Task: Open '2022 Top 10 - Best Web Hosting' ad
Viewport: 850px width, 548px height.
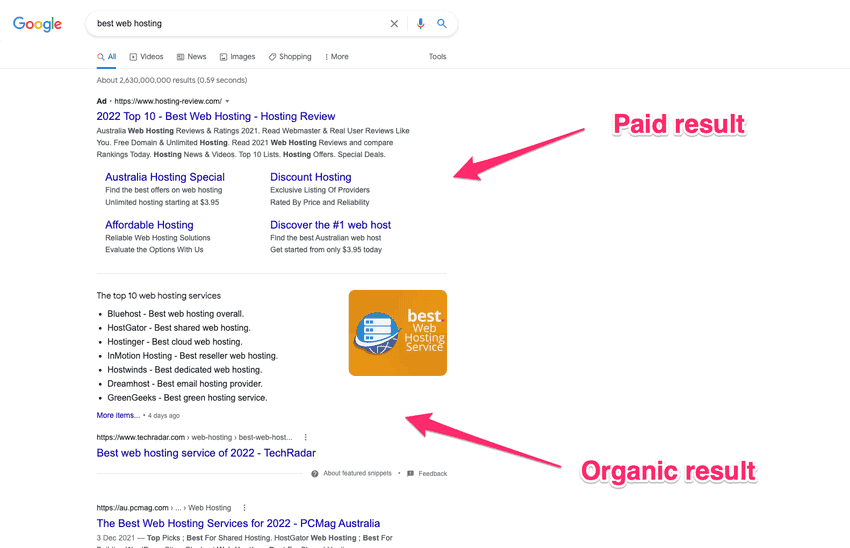Action: click(216, 116)
